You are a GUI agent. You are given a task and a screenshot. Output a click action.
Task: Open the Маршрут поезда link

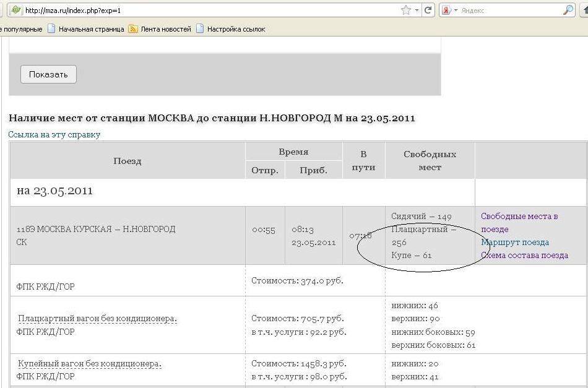coord(515,242)
